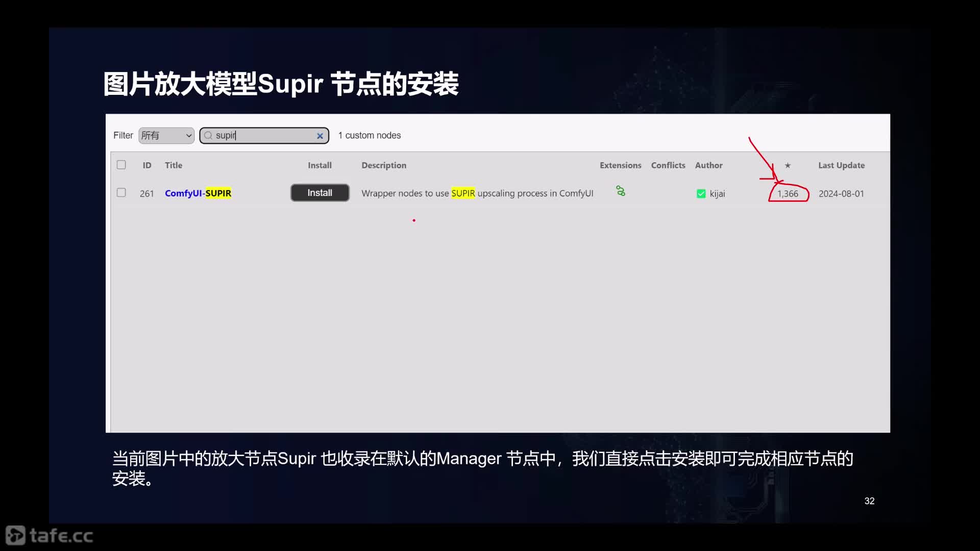This screenshot has width=980, height=551.
Task: Toggle the header select-all checkbox
Action: [121, 165]
